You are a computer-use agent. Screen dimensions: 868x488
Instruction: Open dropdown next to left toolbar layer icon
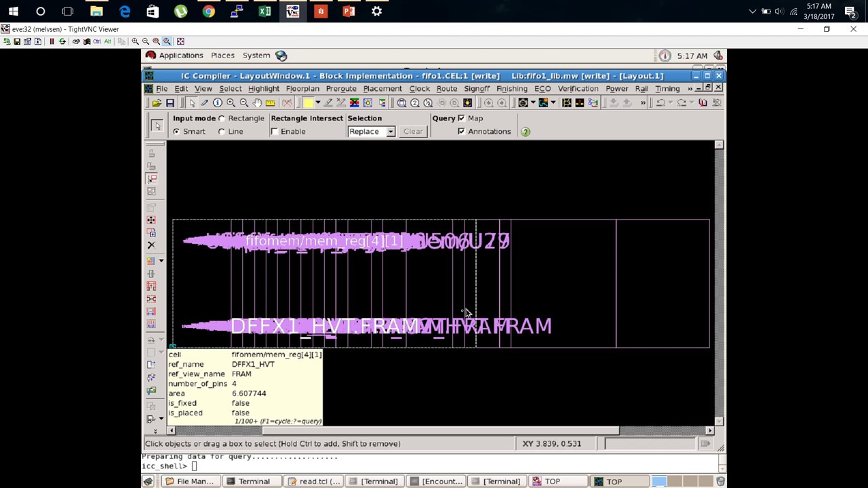[x=161, y=261]
